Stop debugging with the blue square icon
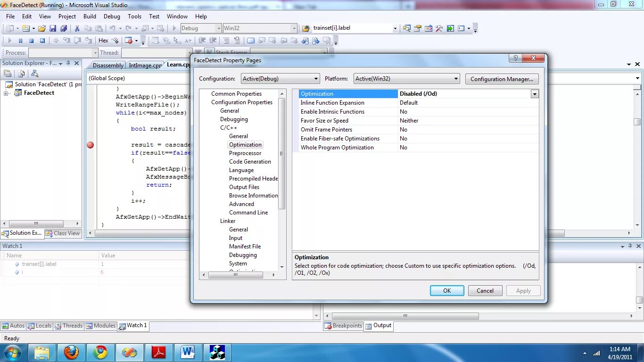644x362 pixels. (31, 41)
